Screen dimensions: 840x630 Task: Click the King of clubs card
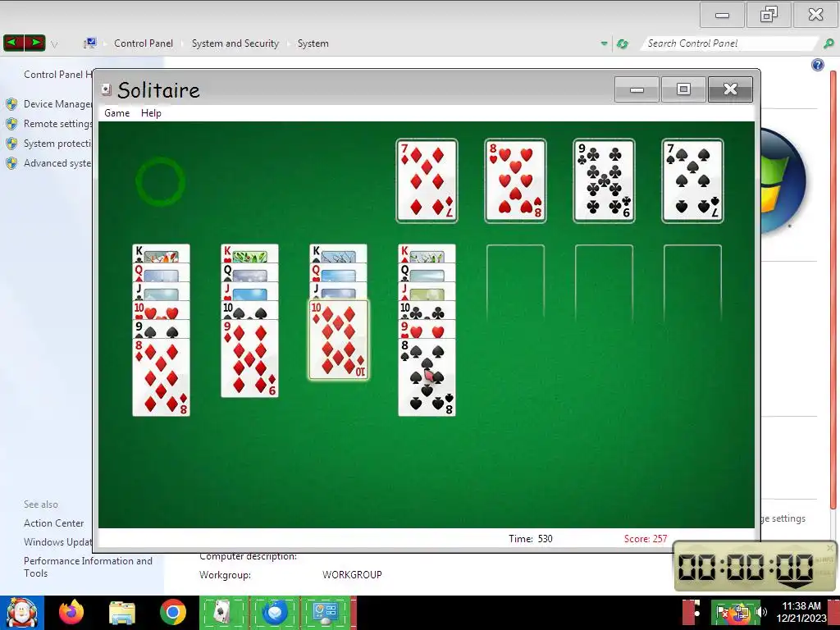[x=161, y=253]
